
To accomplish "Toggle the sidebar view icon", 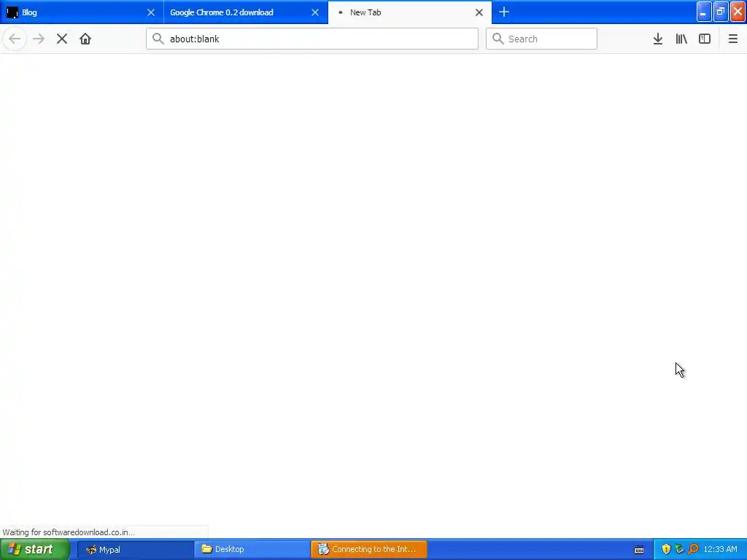I will click(705, 39).
